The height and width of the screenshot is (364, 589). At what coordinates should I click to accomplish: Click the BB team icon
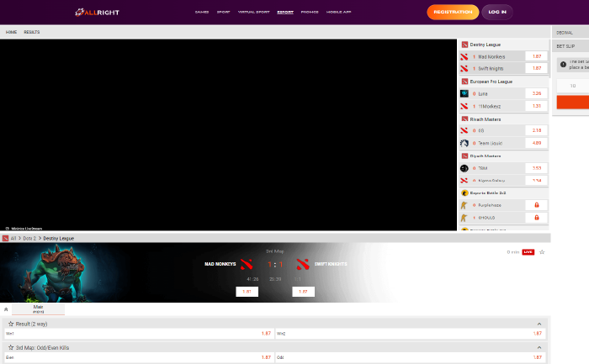pyautogui.click(x=464, y=130)
